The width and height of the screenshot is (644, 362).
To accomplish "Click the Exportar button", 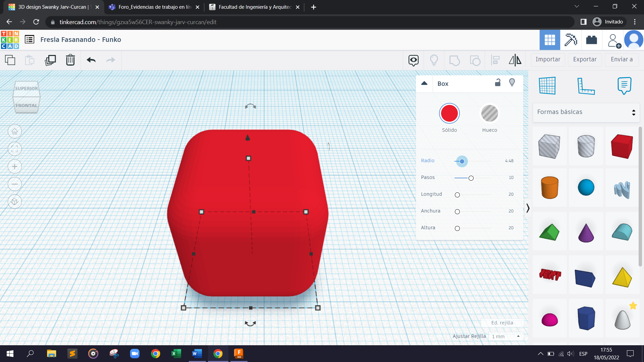I will (x=585, y=59).
